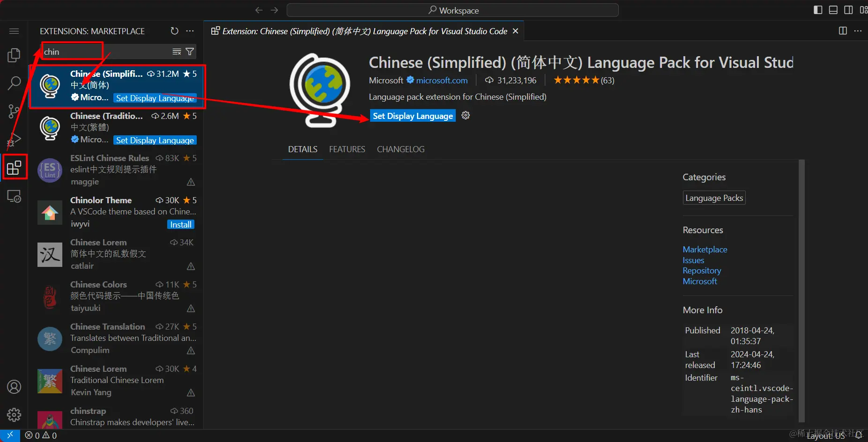Open Extensions view more actions menu
Screen dimensions: 868x442
(x=190, y=31)
